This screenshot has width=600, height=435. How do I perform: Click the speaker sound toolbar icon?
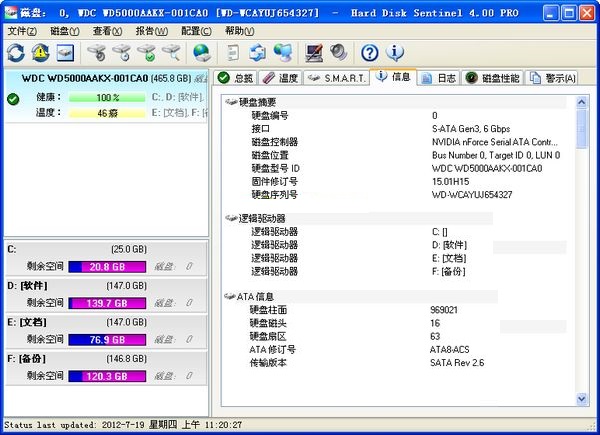pyautogui.click(x=339, y=52)
